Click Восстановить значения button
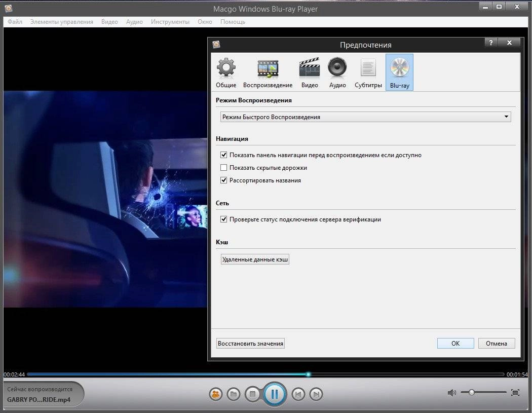Image resolution: width=532 pixels, height=413 pixels. [250, 344]
